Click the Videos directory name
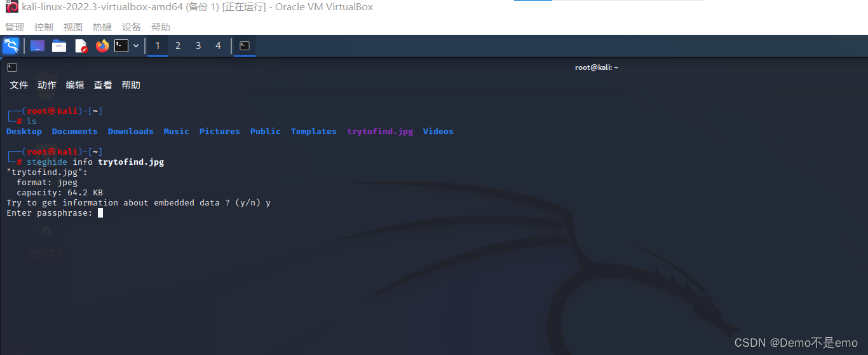The image size is (868, 355). pos(438,132)
